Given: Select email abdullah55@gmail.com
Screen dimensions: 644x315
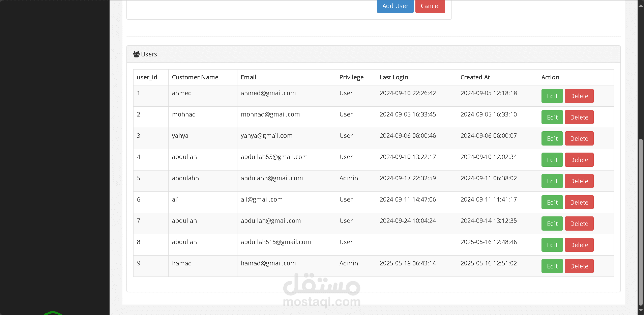Looking at the screenshot, I should click(274, 157).
